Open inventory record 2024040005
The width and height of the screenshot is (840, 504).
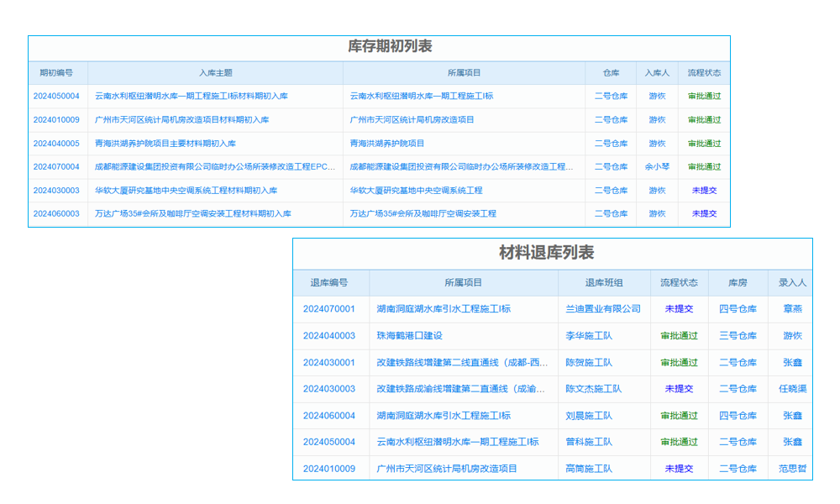coord(56,144)
